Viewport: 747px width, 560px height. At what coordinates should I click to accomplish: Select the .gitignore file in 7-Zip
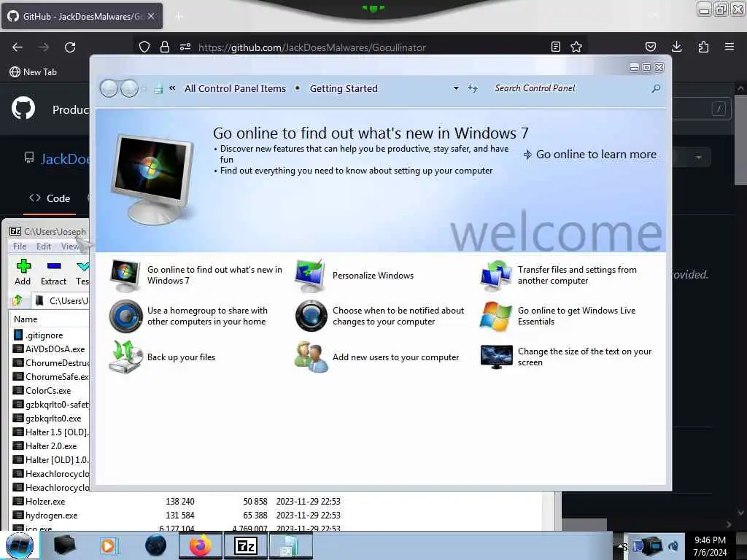click(44, 335)
